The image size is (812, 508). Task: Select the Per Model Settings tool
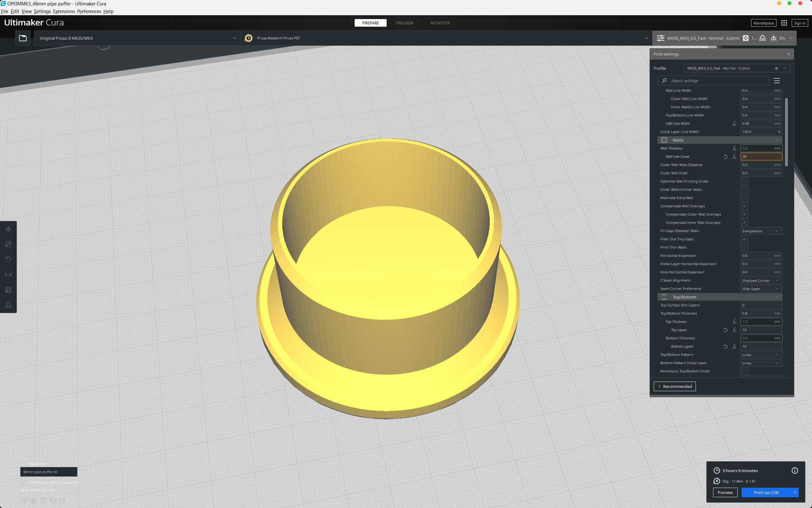(8, 290)
